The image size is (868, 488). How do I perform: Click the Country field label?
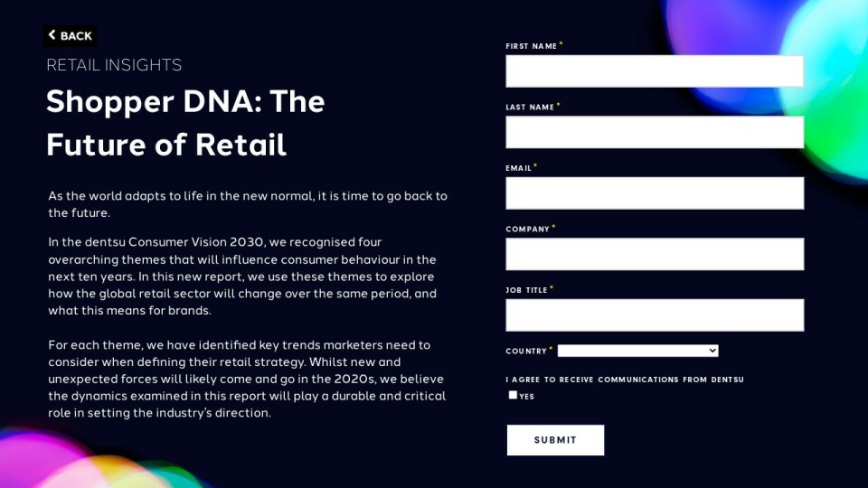pyautogui.click(x=526, y=351)
